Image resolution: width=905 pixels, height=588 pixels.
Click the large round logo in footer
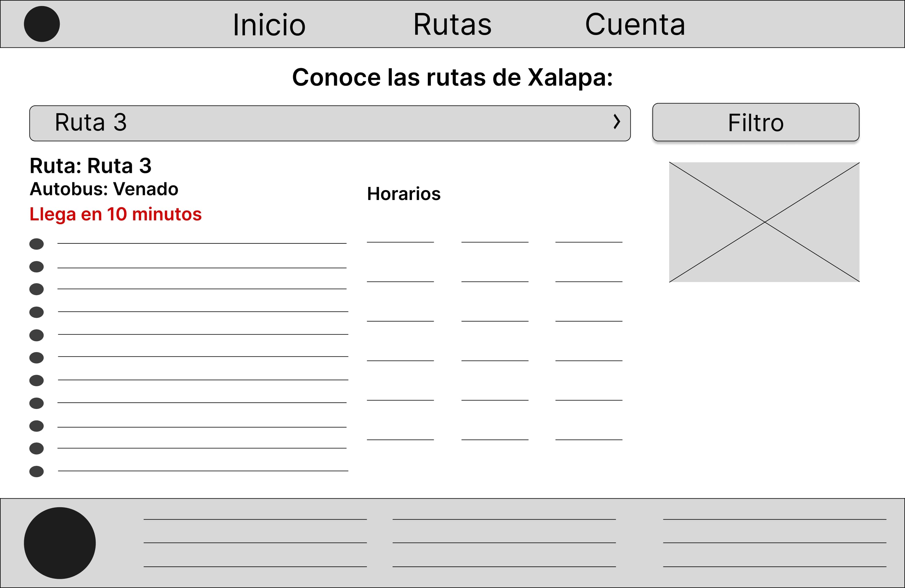60,543
